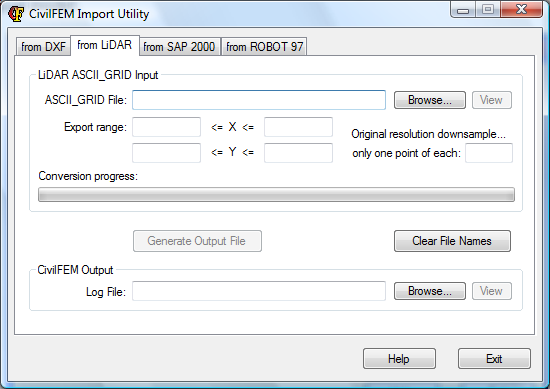550x389 pixels.
Task: Click Generate Output File button
Action: coord(197,241)
